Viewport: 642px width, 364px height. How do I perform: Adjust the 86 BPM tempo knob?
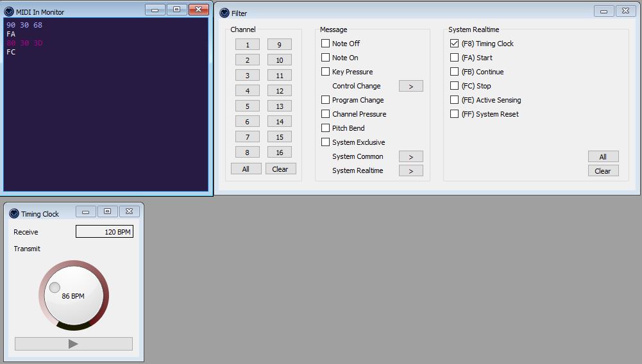pos(74,295)
